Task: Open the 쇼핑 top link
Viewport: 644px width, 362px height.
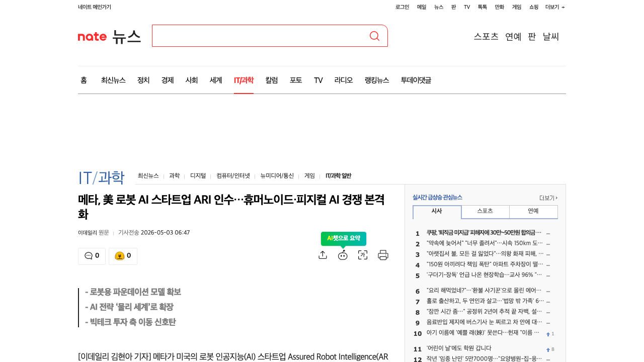Action: coord(534,7)
